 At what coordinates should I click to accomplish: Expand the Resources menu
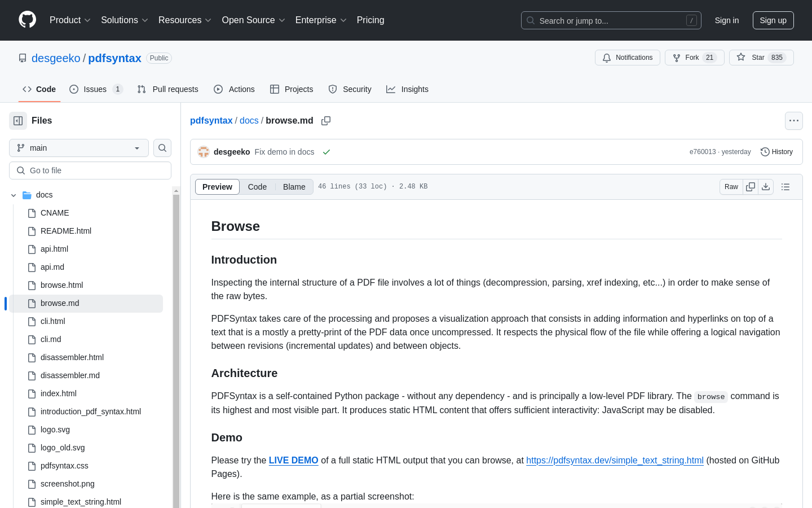[x=185, y=20]
